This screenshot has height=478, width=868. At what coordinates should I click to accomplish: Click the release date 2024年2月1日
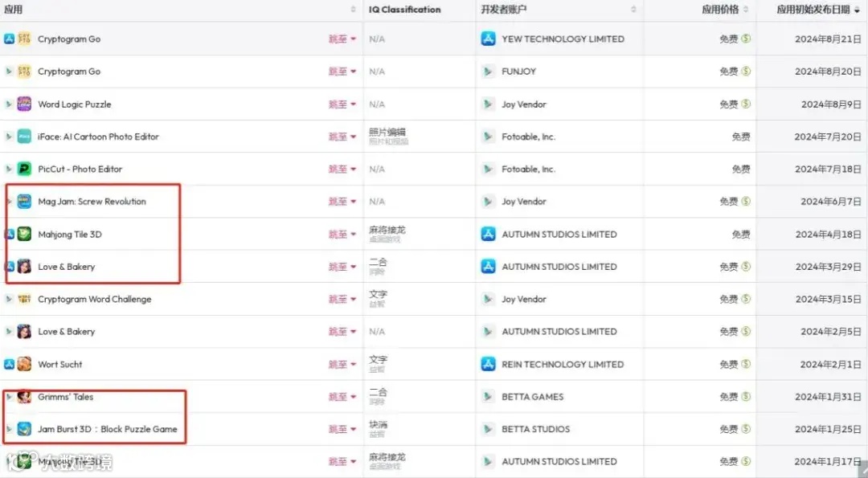coord(830,364)
